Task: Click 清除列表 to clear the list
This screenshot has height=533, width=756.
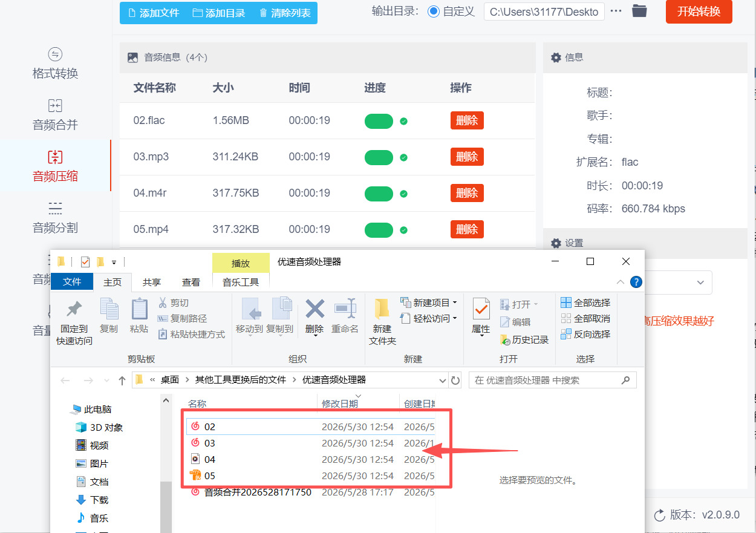Action: [284, 13]
